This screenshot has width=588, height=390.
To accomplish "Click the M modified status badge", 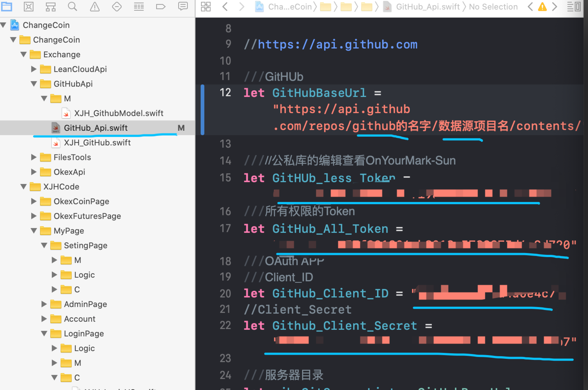I will [181, 128].
